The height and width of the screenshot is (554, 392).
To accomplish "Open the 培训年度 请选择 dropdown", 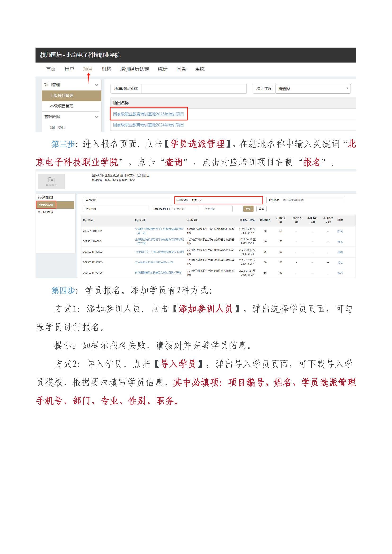I will [x=313, y=89].
